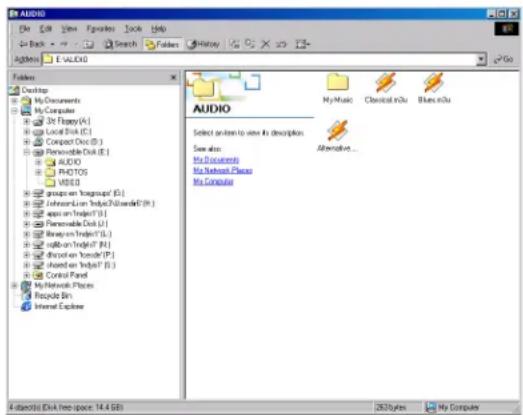Viewport: 523px width, 415px height.
Task: Follow the My Network Places See also link
Action: coord(223,171)
